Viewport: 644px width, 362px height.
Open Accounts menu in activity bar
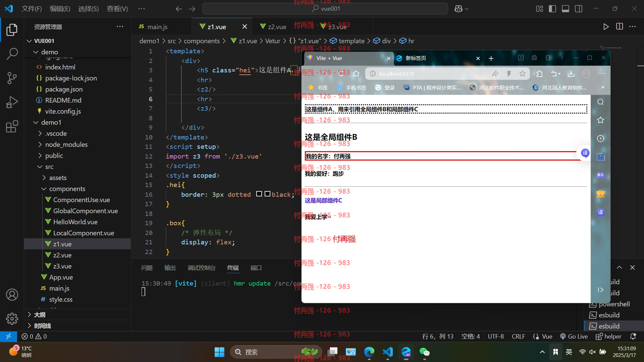(12, 295)
